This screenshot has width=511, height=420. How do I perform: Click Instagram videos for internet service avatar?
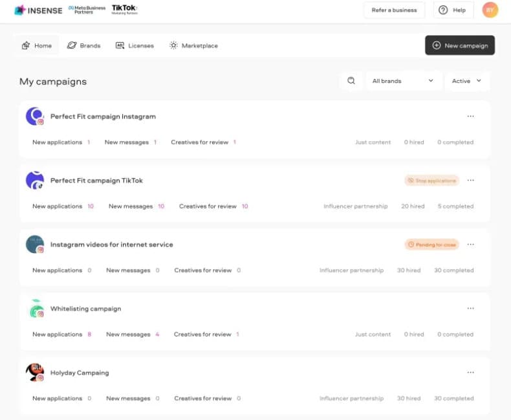pos(35,245)
